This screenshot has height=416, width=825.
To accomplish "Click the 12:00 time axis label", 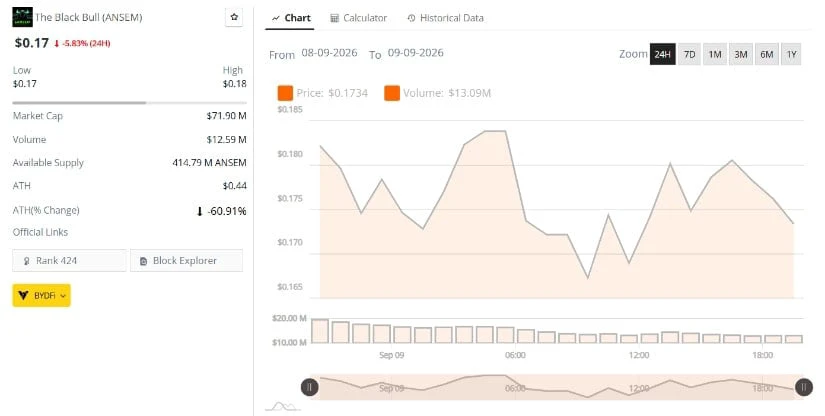I will point(639,355).
